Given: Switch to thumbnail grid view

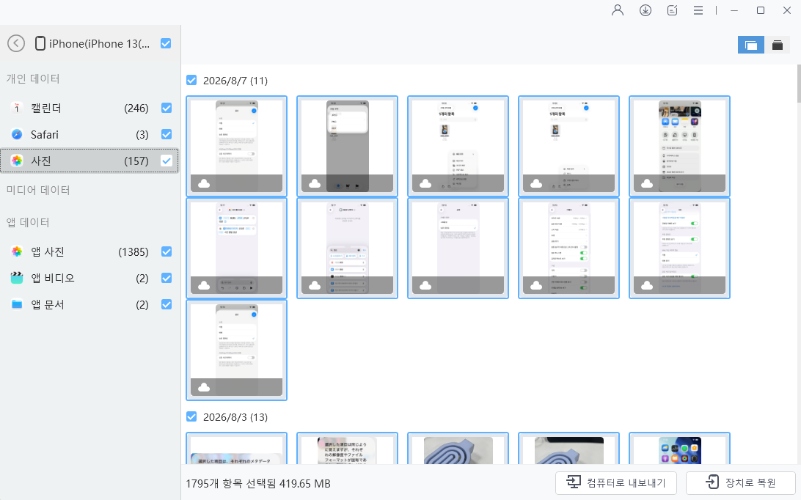Looking at the screenshot, I should tap(751, 45).
